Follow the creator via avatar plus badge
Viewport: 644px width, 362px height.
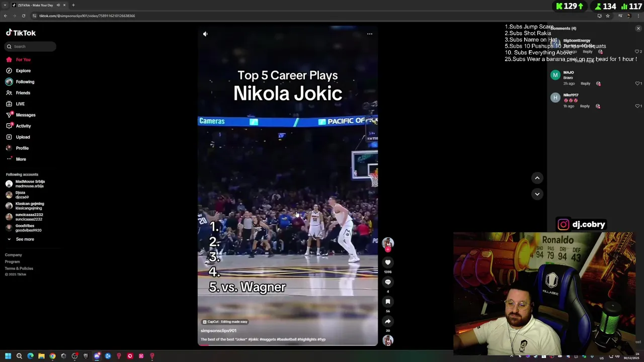tap(388, 249)
